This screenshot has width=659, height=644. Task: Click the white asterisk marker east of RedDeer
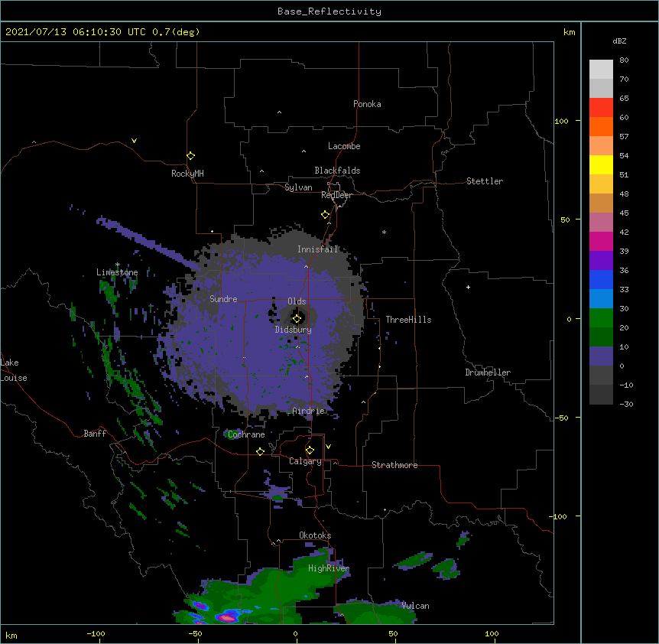coord(384,232)
